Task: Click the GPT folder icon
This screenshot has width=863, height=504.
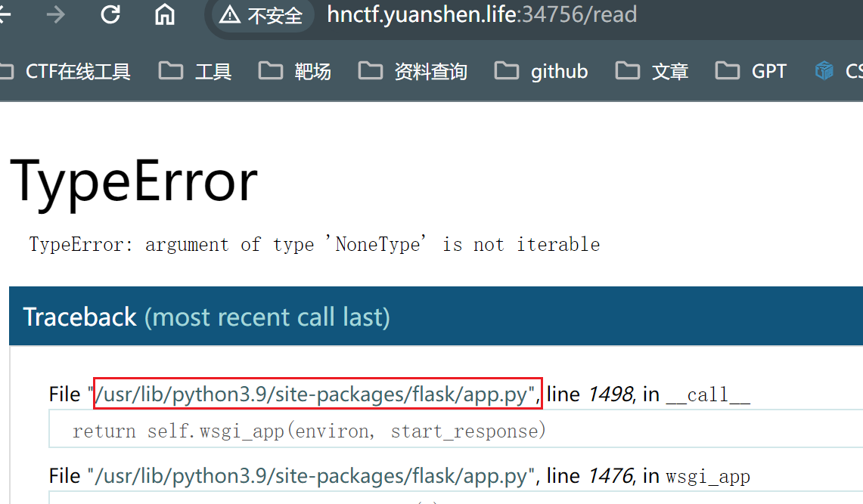Action: coord(727,71)
